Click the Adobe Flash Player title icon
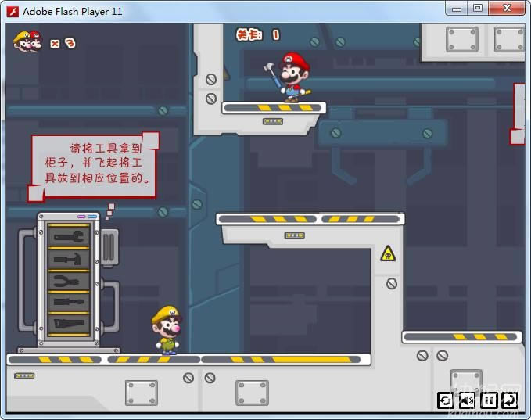This screenshot has width=531, height=420. (x=13, y=12)
